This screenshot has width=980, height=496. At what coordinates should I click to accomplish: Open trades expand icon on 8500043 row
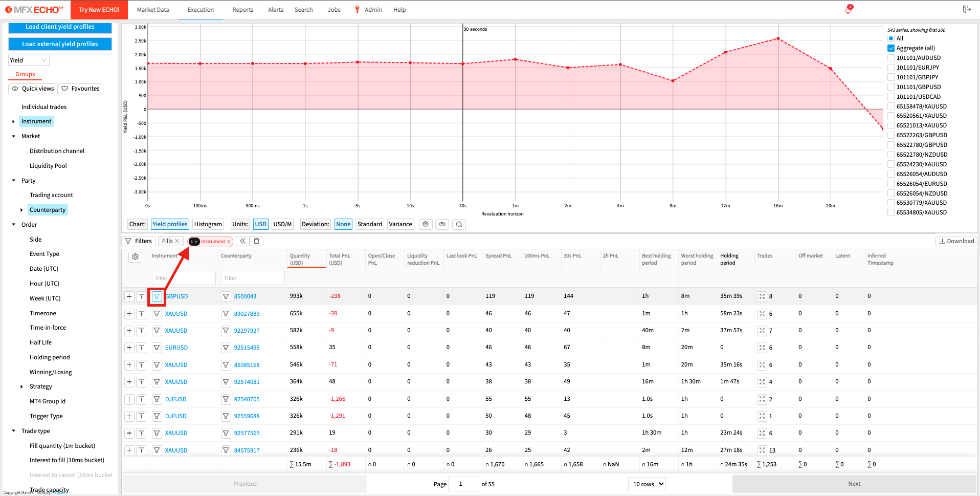tap(762, 296)
